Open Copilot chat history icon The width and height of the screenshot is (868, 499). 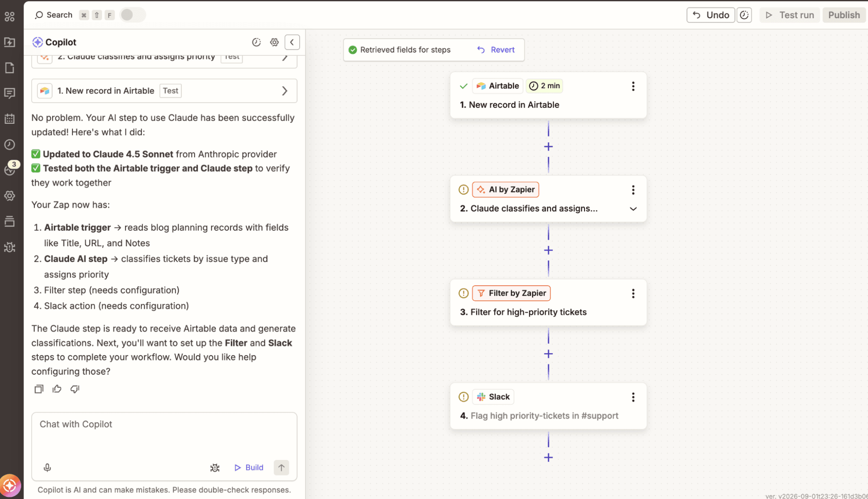256,42
